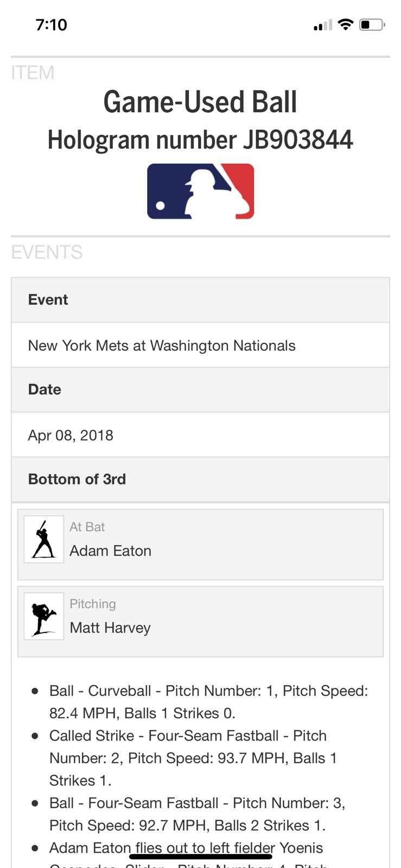401x868 pixels.
Task: Tap hologram number JB903844
Action: coord(200,140)
